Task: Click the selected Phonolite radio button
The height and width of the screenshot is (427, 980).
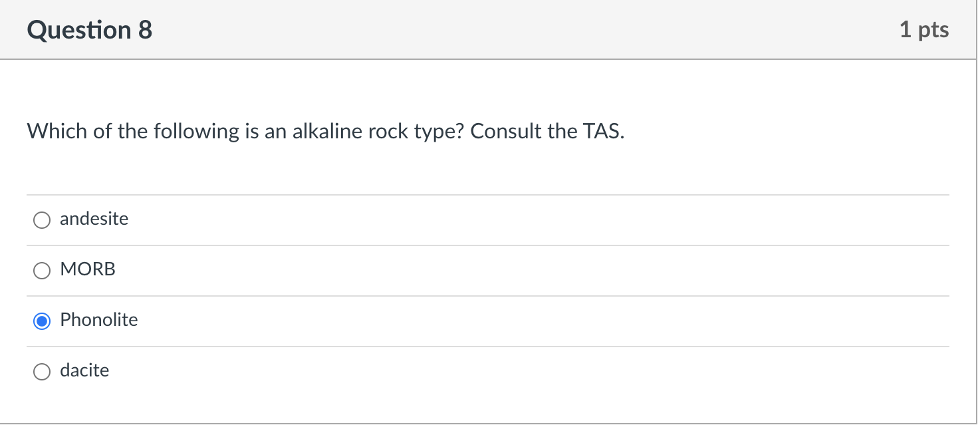Action: point(42,321)
